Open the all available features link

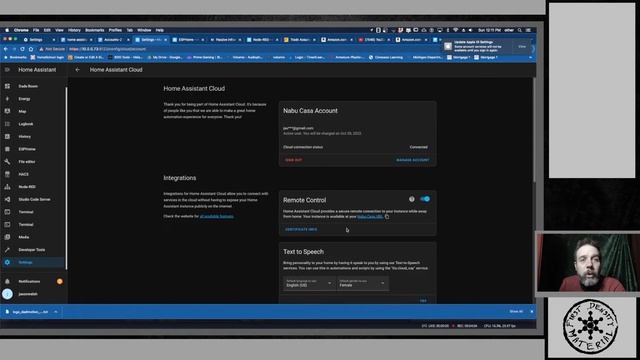click(217, 216)
